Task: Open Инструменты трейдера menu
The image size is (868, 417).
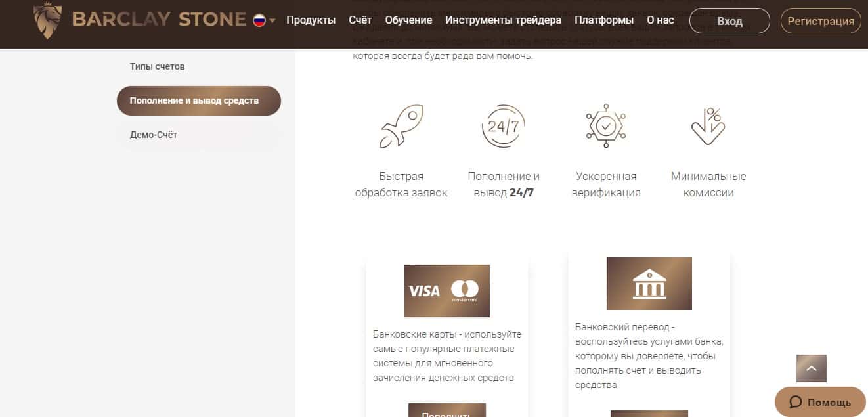Action: pos(504,20)
